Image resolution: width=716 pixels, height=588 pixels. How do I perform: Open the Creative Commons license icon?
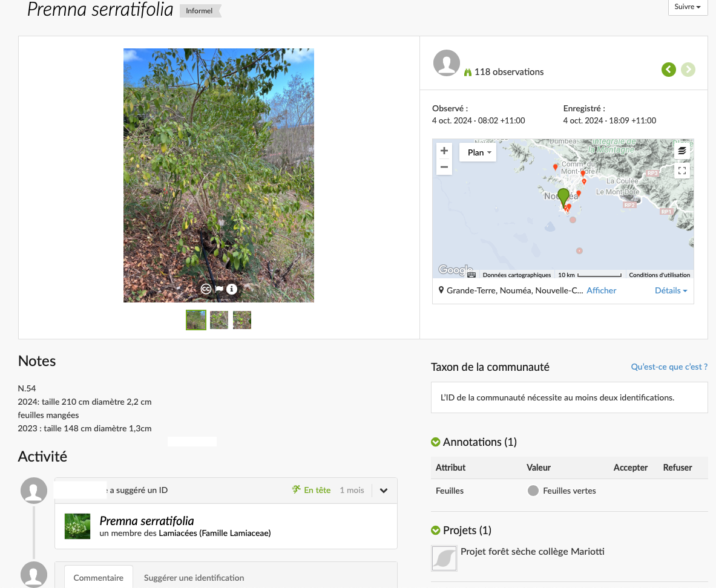click(206, 289)
